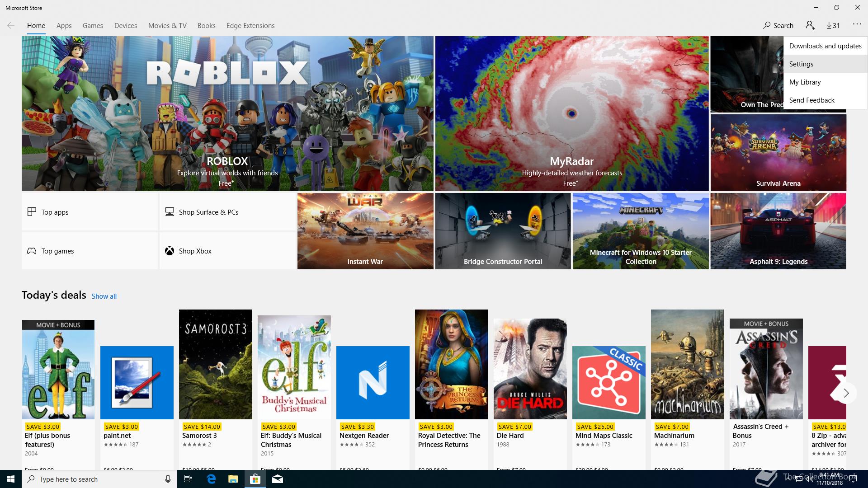This screenshot has width=868, height=488.
Task: Open Task View in the taskbar
Action: pyautogui.click(x=188, y=479)
